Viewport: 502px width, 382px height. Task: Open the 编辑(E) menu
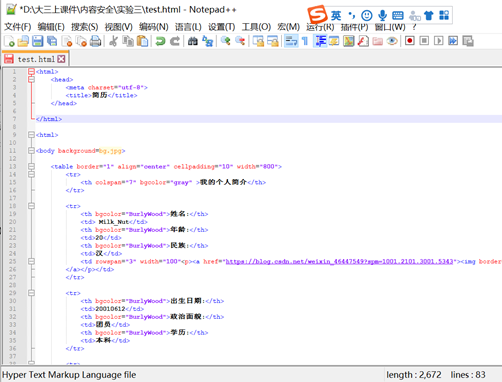(x=51, y=27)
